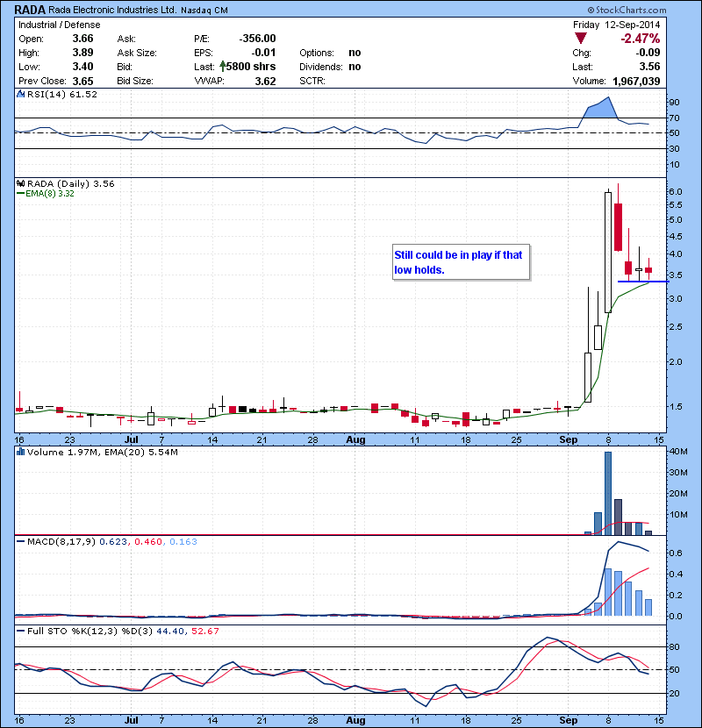Click the 'Nasdaq CM' exchange label
702x728 pixels.
pos(204,11)
